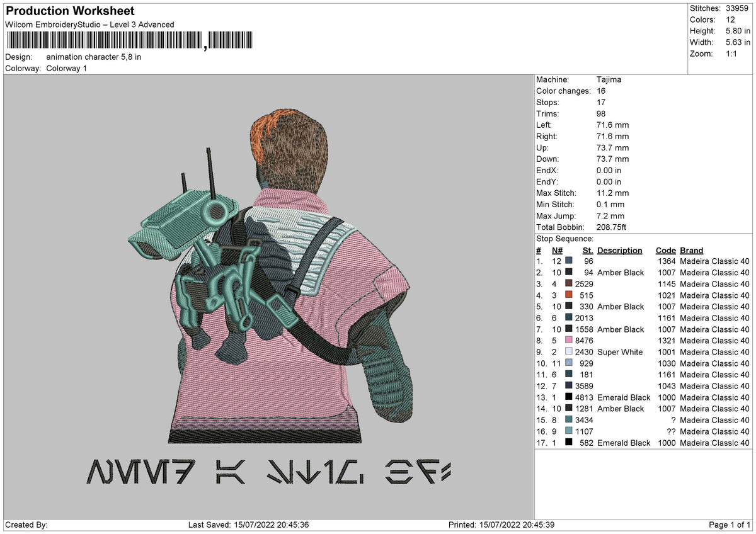
Task: Click the Total Bobbin value 208.75ft
Action: (x=612, y=227)
